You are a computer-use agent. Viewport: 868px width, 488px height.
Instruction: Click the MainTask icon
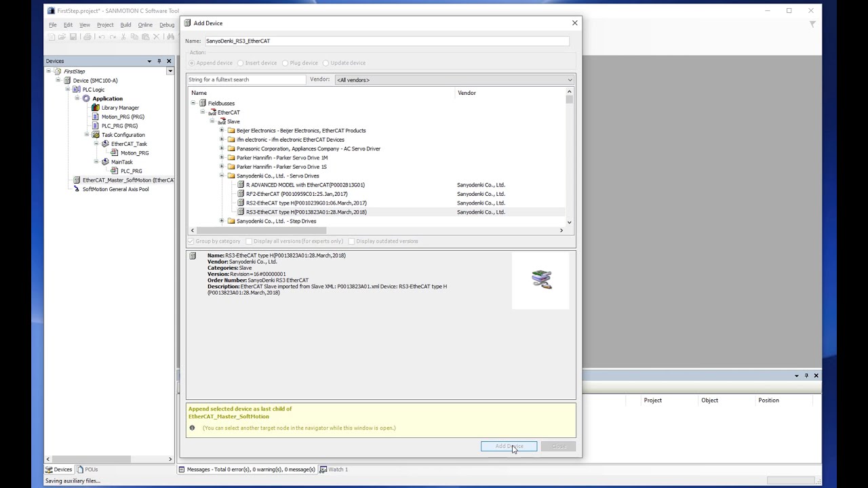(x=105, y=162)
